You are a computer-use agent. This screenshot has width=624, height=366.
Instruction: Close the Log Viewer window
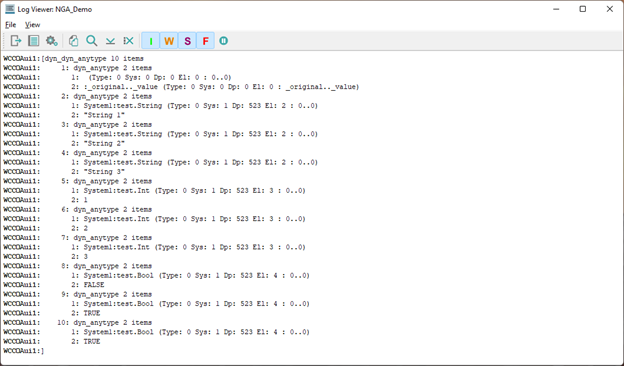click(x=609, y=9)
